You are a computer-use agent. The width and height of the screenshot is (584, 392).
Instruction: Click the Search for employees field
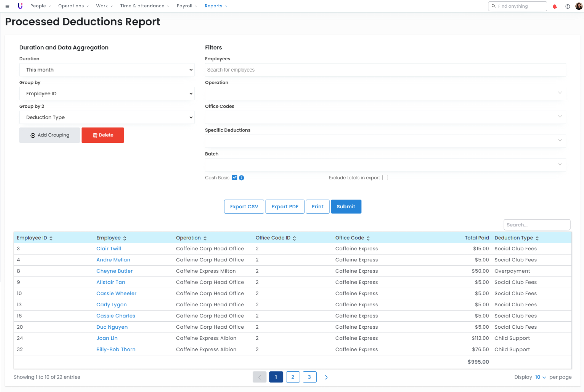click(x=385, y=70)
